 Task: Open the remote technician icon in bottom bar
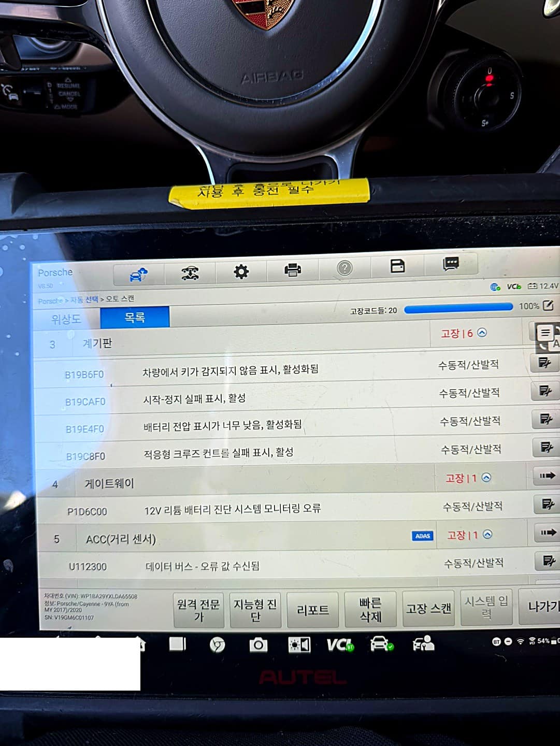(x=423, y=643)
